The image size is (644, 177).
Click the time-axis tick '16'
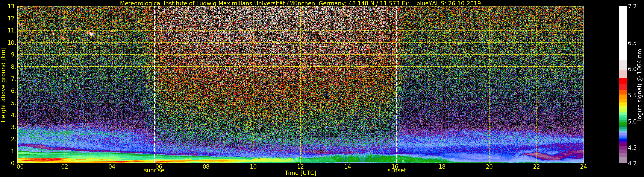click(x=395, y=167)
